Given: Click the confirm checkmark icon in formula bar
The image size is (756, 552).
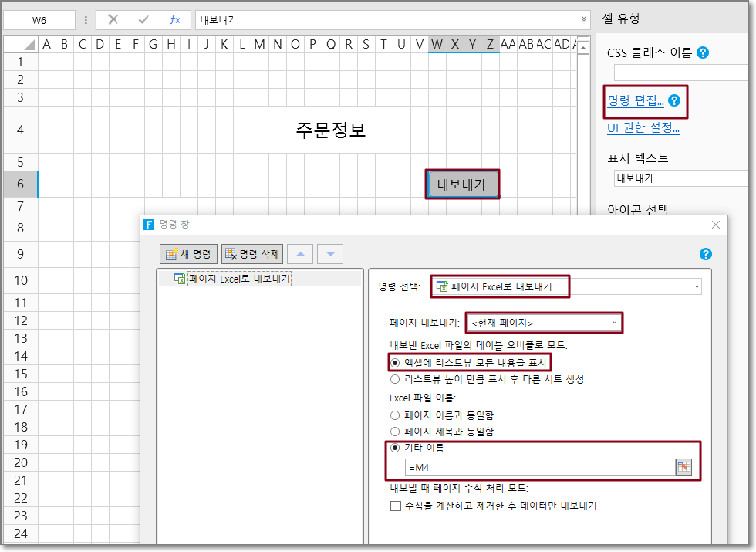Looking at the screenshot, I should tap(143, 20).
